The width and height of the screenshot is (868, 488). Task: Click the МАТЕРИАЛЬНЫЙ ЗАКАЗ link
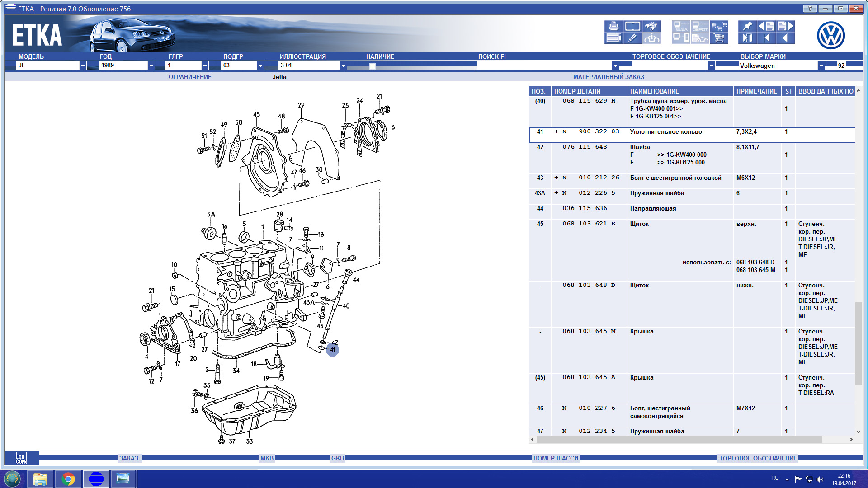(609, 77)
